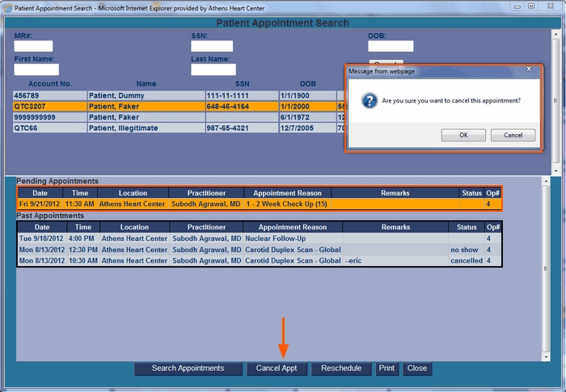Focus the First Name input field
The height and width of the screenshot is (392, 566).
(x=36, y=70)
